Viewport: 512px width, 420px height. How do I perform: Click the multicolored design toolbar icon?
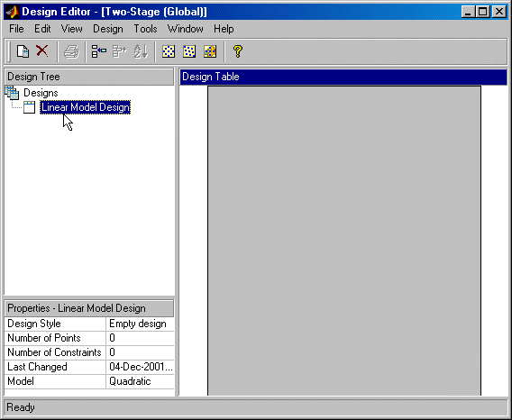coord(210,51)
